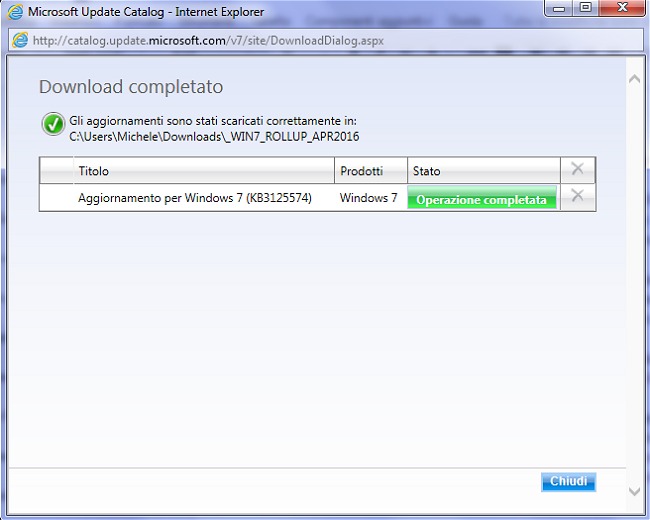Click the Chiudi button
This screenshot has height=520, width=650.
(568, 481)
